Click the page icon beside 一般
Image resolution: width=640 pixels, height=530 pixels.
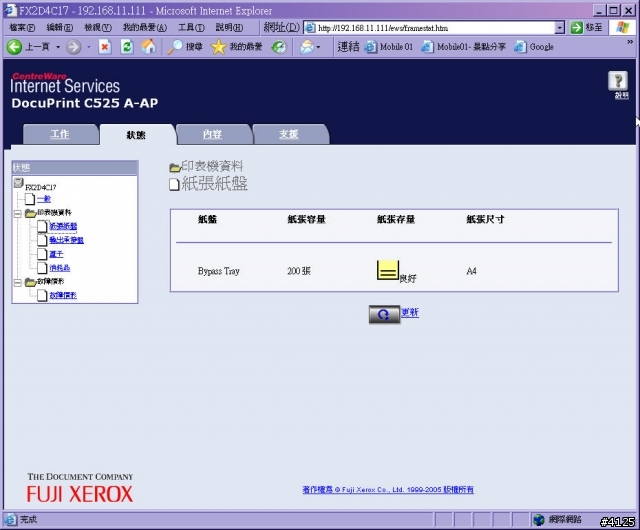pyautogui.click(x=30, y=199)
